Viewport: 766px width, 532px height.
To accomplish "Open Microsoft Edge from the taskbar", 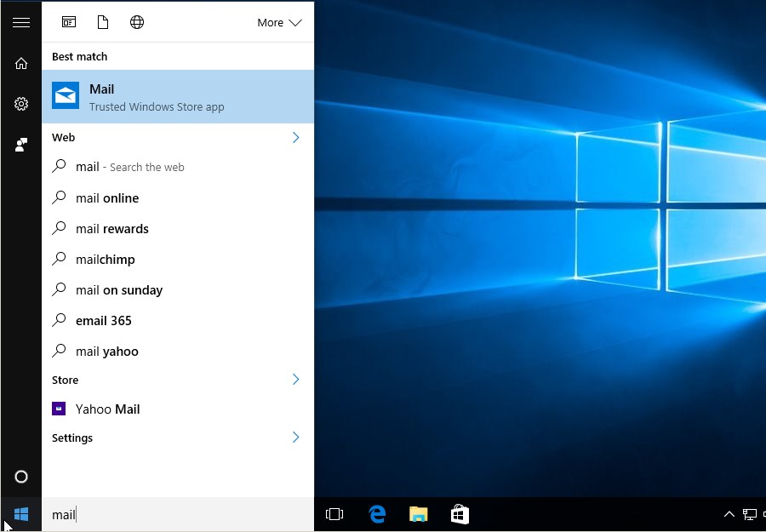I will coord(377,514).
